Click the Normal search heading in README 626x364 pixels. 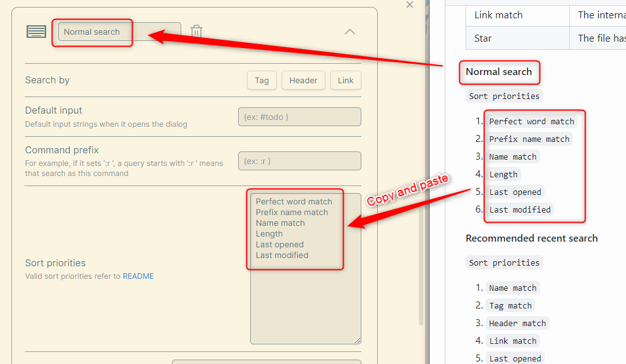click(498, 72)
